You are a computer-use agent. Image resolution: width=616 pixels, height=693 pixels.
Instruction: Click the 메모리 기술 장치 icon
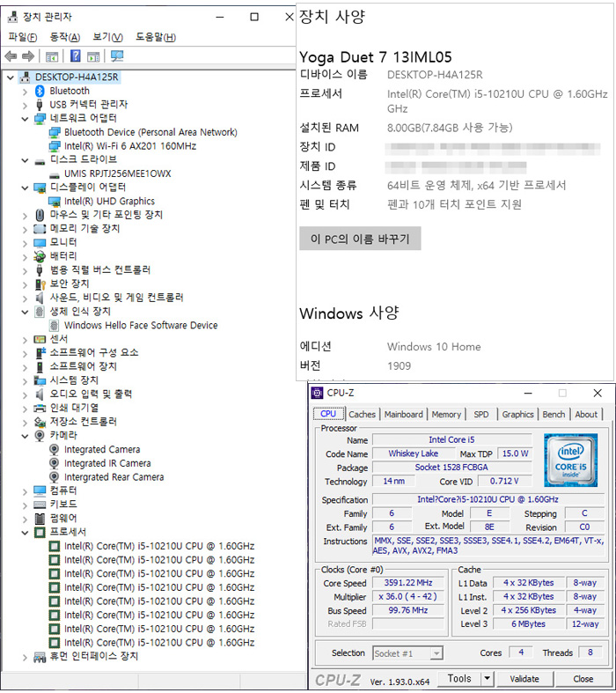pos(40,228)
